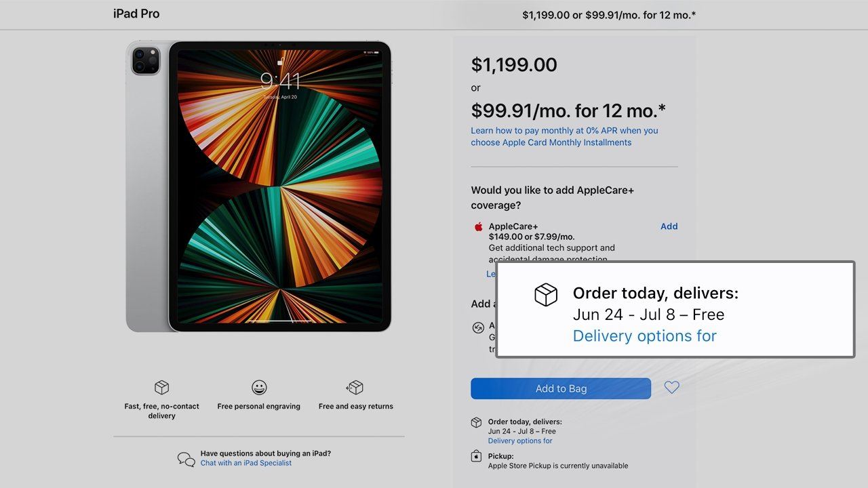The width and height of the screenshot is (868, 488).
Task: Click the large box icon in callout
Action: click(546, 295)
